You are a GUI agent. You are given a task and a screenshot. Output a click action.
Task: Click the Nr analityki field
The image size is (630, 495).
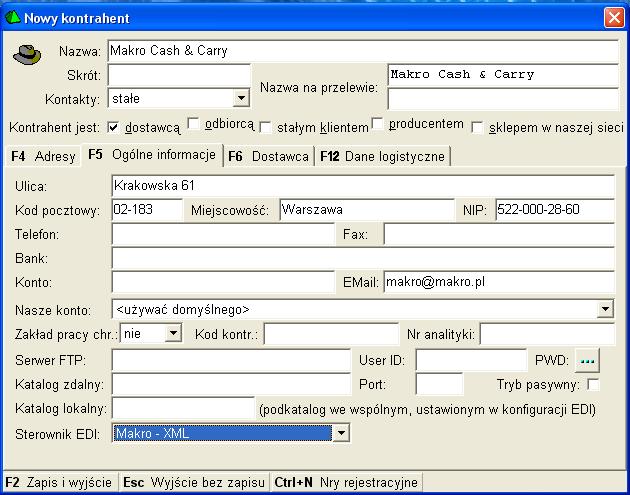tap(547, 334)
